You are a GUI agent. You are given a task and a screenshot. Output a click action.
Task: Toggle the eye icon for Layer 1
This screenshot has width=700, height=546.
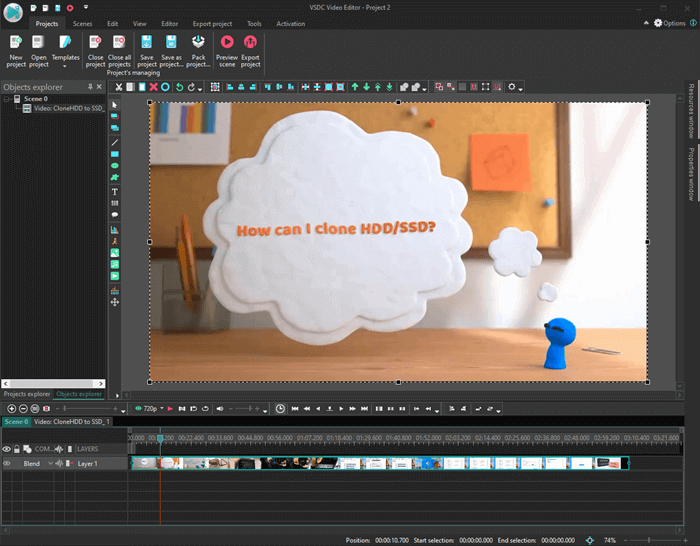pos(7,463)
